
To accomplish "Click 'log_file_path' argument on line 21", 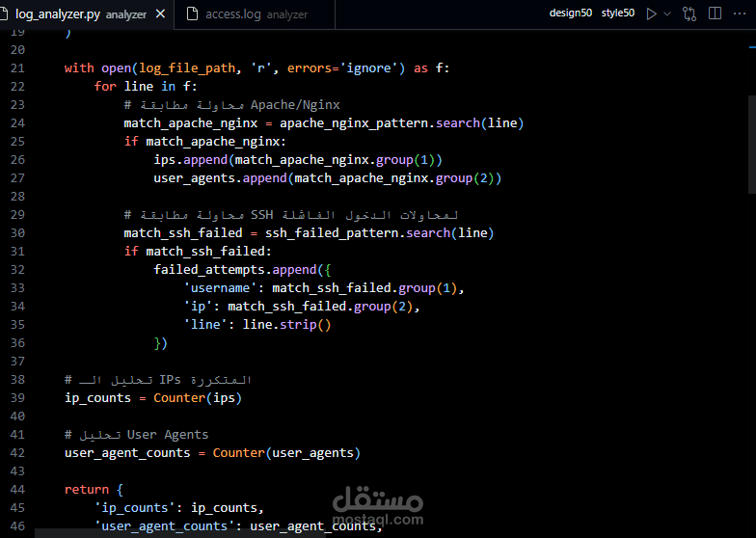I will coord(187,67).
